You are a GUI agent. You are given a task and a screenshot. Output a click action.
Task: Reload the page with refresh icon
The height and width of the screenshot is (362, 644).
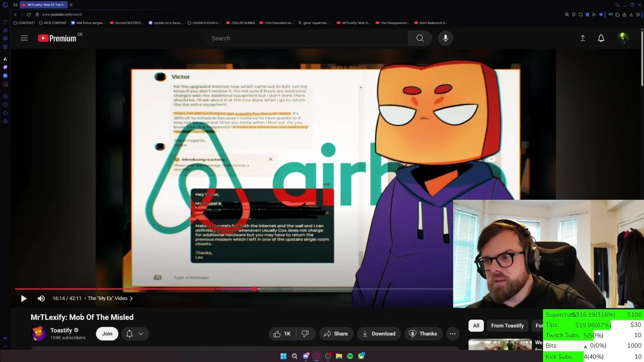(29, 15)
